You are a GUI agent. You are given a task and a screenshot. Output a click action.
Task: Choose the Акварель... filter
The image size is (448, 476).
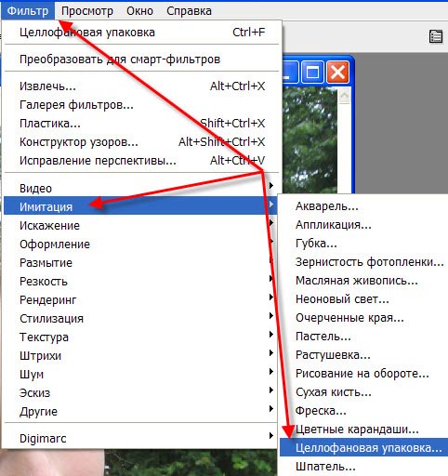[x=363, y=205]
